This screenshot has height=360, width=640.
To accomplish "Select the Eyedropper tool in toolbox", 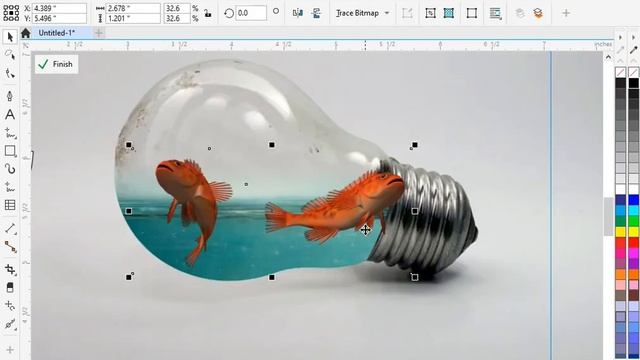I will click(x=10, y=324).
